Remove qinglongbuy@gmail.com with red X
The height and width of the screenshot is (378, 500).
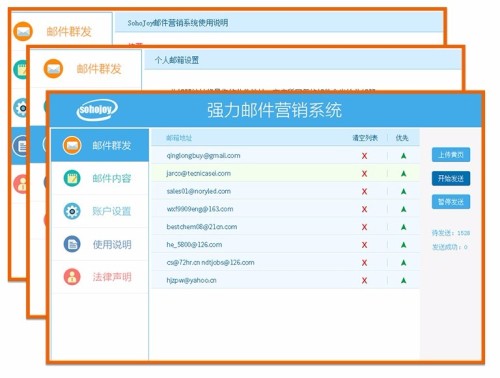click(364, 156)
